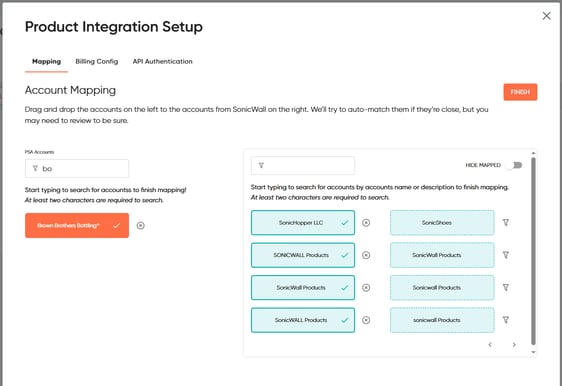The height and width of the screenshot is (386, 562).
Task: Select the SonicShoes target card
Action: coord(442,223)
